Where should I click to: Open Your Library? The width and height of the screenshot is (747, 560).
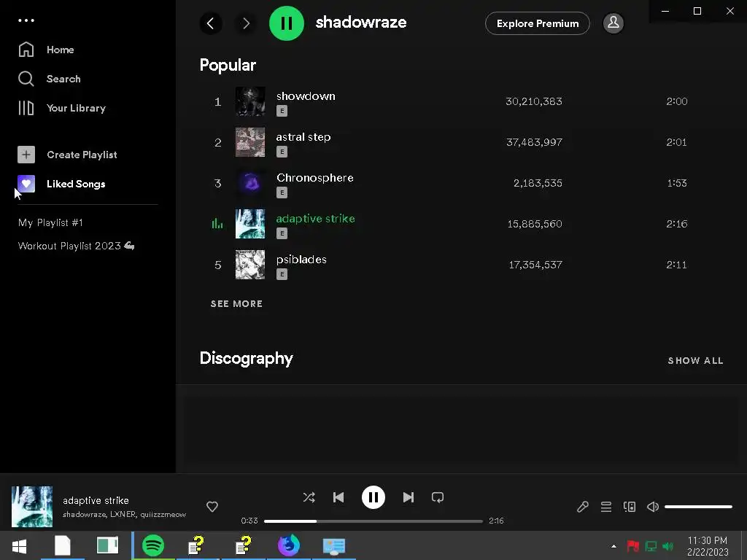(x=62, y=108)
